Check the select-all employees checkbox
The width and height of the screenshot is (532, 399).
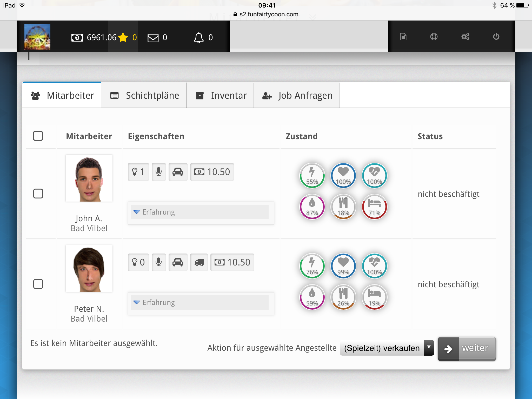point(38,136)
